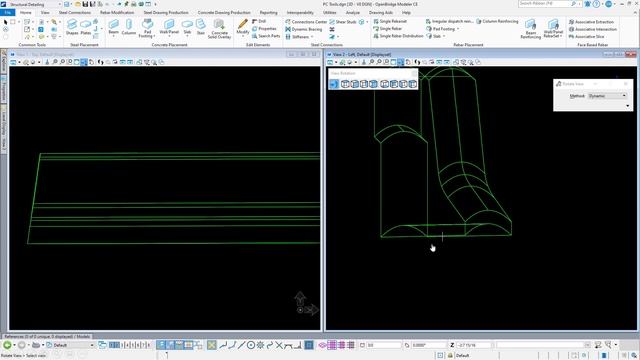Toggle the lock icon in status bar
Screen dimensions: 640x360
450,356
